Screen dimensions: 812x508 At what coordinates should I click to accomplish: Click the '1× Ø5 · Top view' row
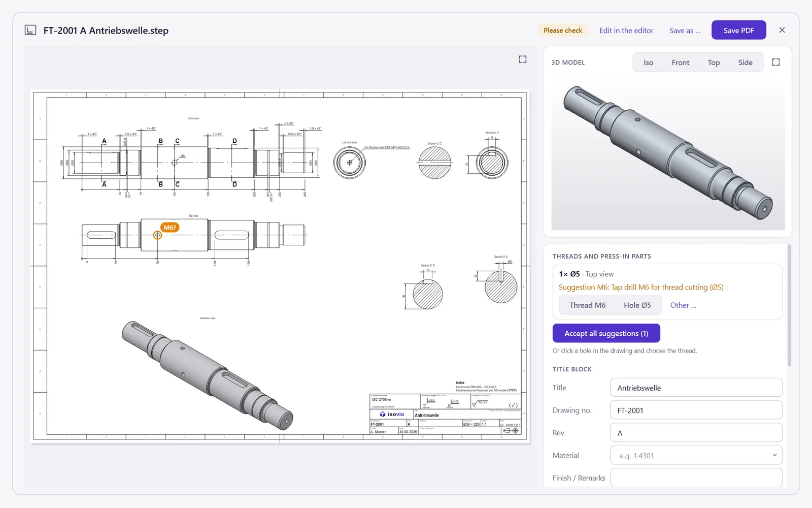click(x=586, y=274)
